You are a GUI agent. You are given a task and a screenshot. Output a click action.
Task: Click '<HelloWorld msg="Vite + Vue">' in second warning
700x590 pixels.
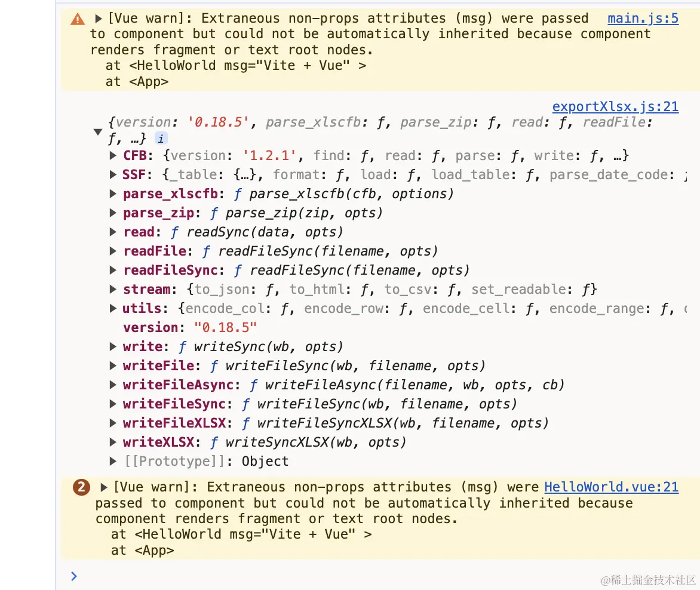coord(253,534)
